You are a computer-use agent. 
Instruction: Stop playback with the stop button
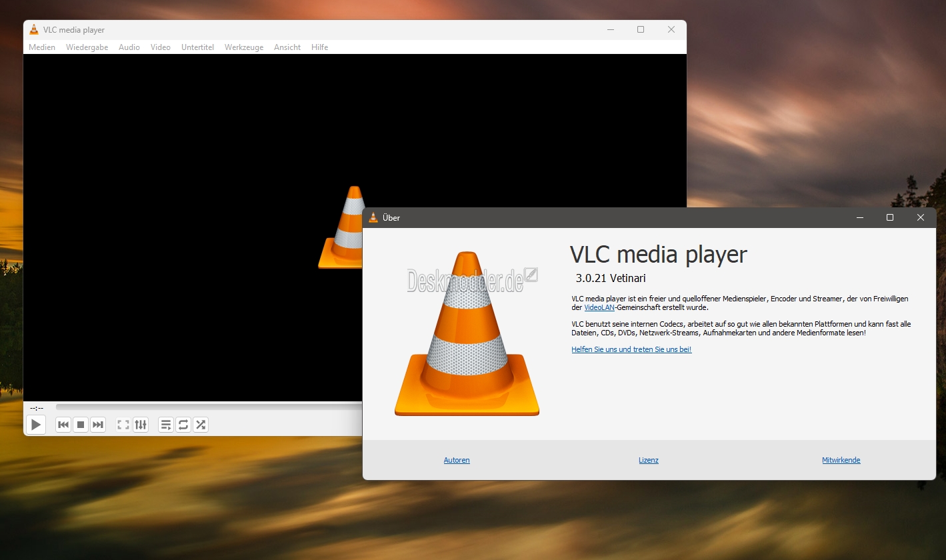click(x=81, y=425)
